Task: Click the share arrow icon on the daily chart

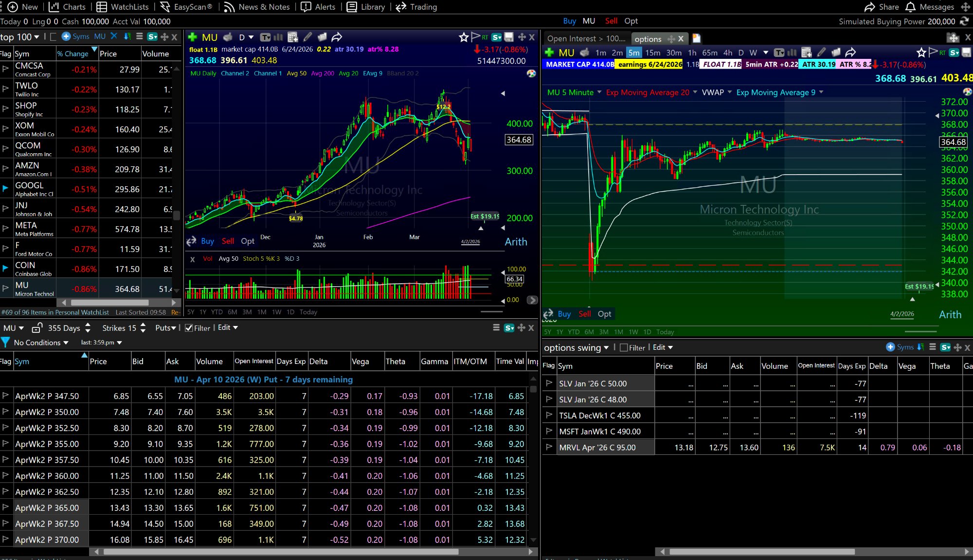Action: point(336,37)
